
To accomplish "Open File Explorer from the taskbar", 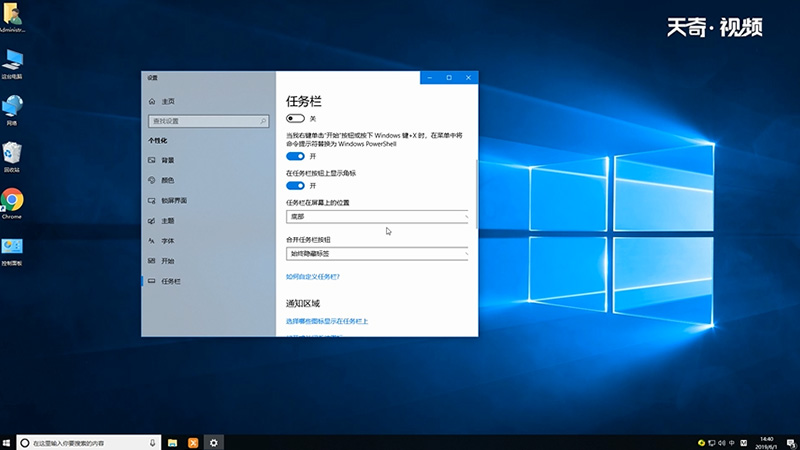I will (x=172, y=443).
